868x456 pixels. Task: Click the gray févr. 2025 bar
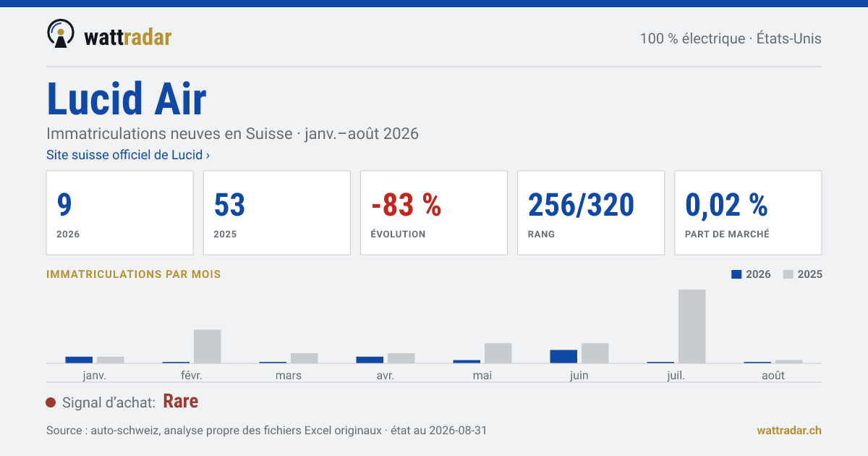click(x=208, y=346)
